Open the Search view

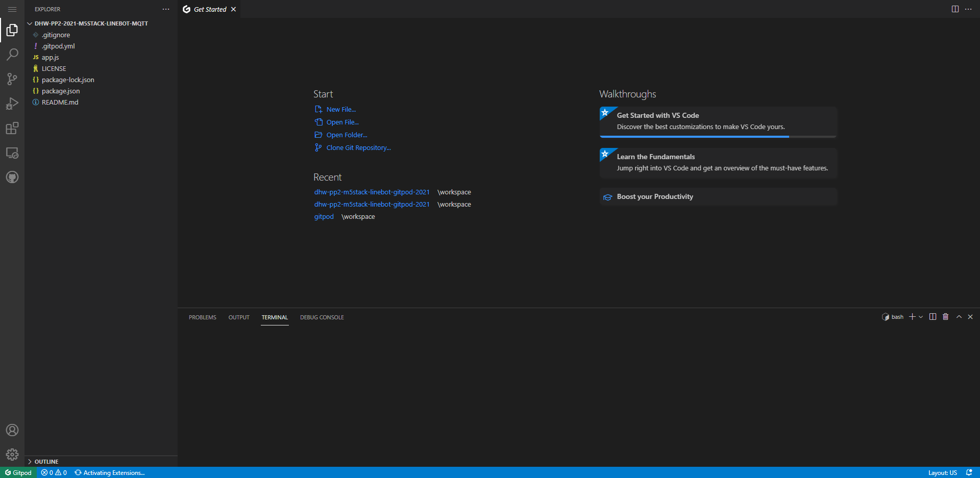pos(12,55)
